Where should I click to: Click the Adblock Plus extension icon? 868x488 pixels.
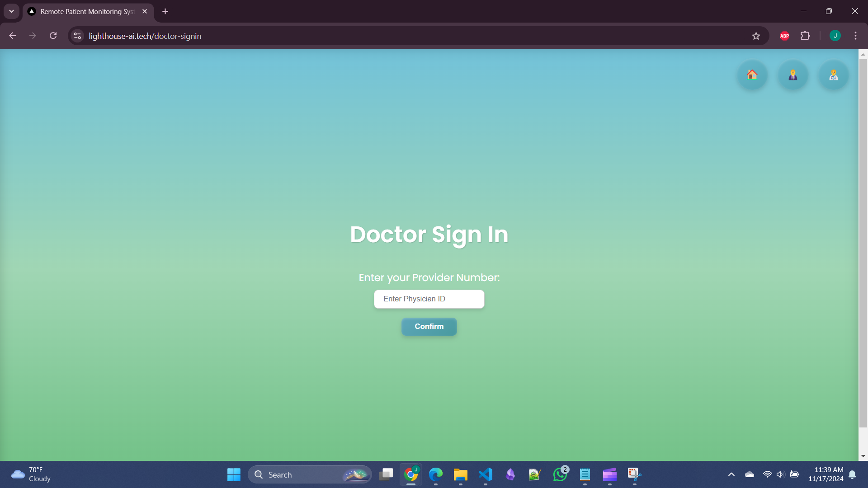pos(784,36)
